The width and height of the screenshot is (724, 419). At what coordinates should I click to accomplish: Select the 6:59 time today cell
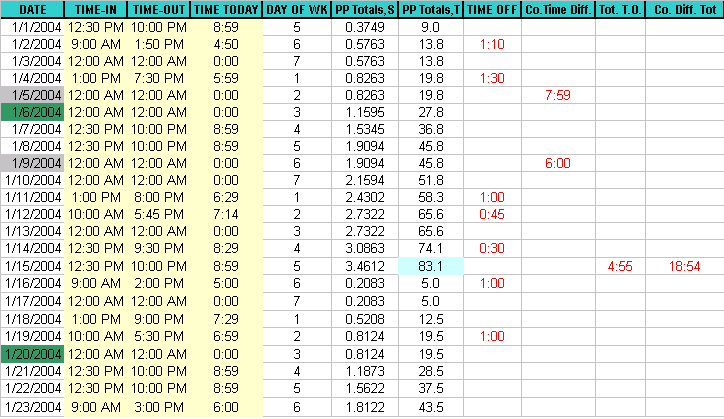[x=226, y=336]
